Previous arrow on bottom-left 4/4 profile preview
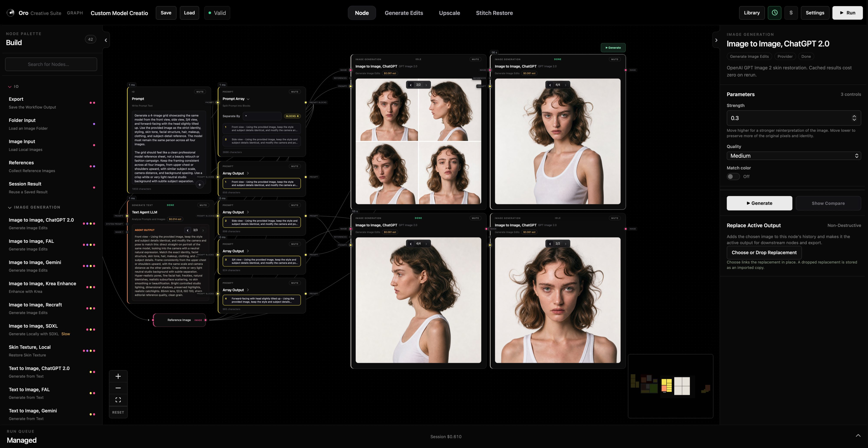The image size is (868, 448). 411,244
